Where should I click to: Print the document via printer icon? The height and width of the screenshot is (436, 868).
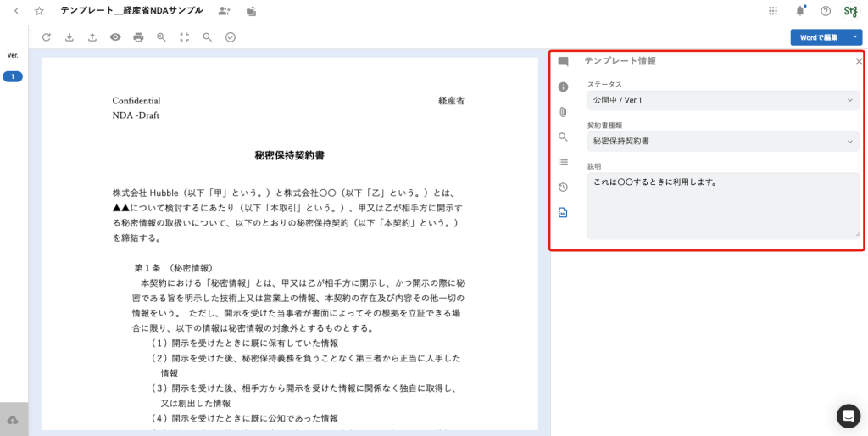pyautogui.click(x=138, y=37)
